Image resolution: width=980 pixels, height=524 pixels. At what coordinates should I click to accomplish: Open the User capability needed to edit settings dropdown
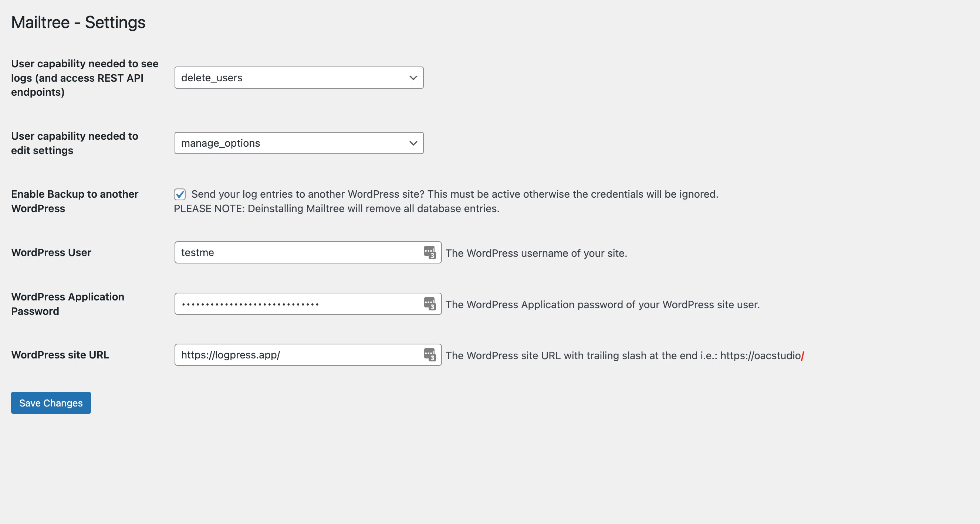(x=299, y=143)
